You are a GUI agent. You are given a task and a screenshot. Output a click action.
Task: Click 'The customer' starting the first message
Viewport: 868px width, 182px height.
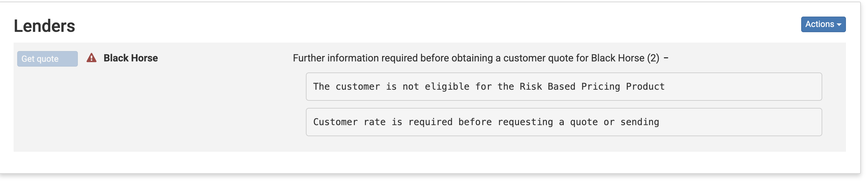(346, 87)
